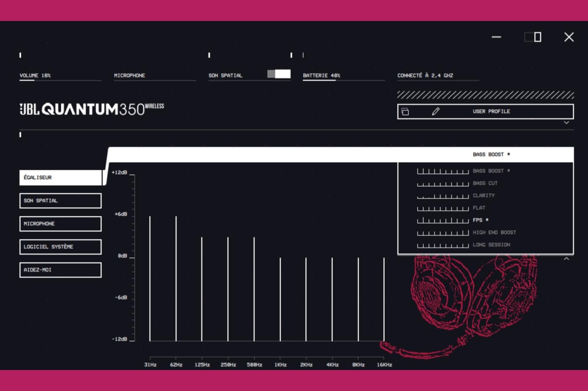The height and width of the screenshot is (391, 588).
Task: Open the Bass Boost preset header dropdown
Action: pyautogui.click(x=486, y=154)
